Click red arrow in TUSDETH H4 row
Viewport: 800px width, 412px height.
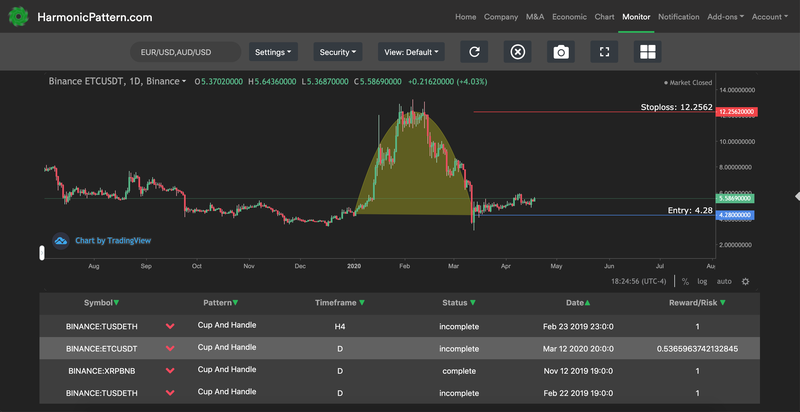point(170,326)
